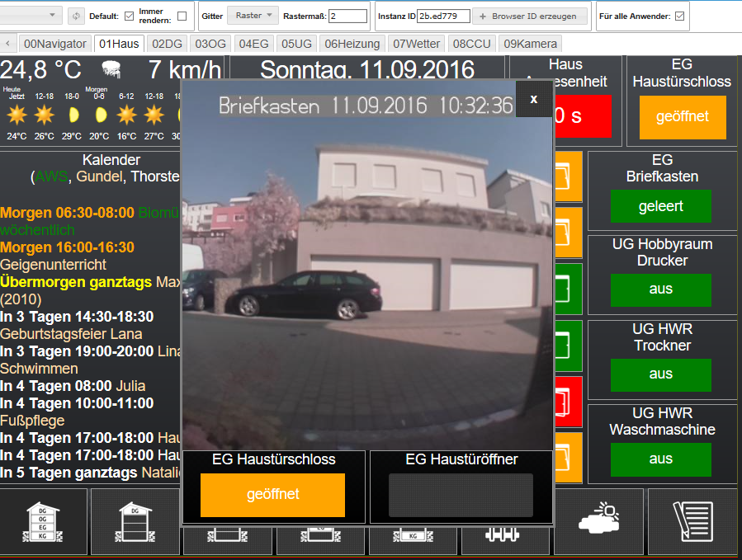The image size is (742, 560).
Task: Switch to the 07Wetter tab
Action: click(x=417, y=44)
